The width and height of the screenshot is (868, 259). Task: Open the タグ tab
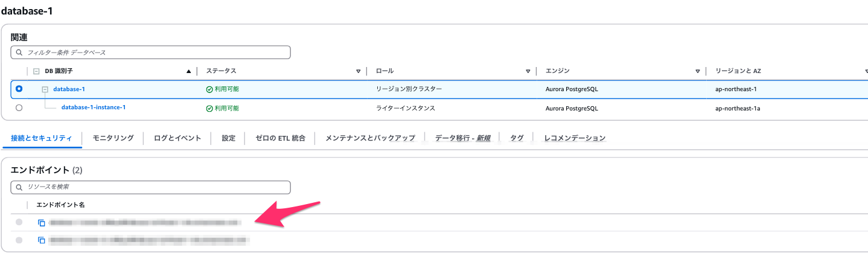click(517, 138)
